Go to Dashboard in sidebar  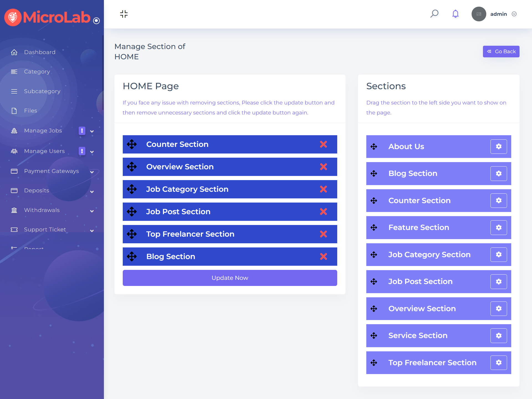(40, 52)
